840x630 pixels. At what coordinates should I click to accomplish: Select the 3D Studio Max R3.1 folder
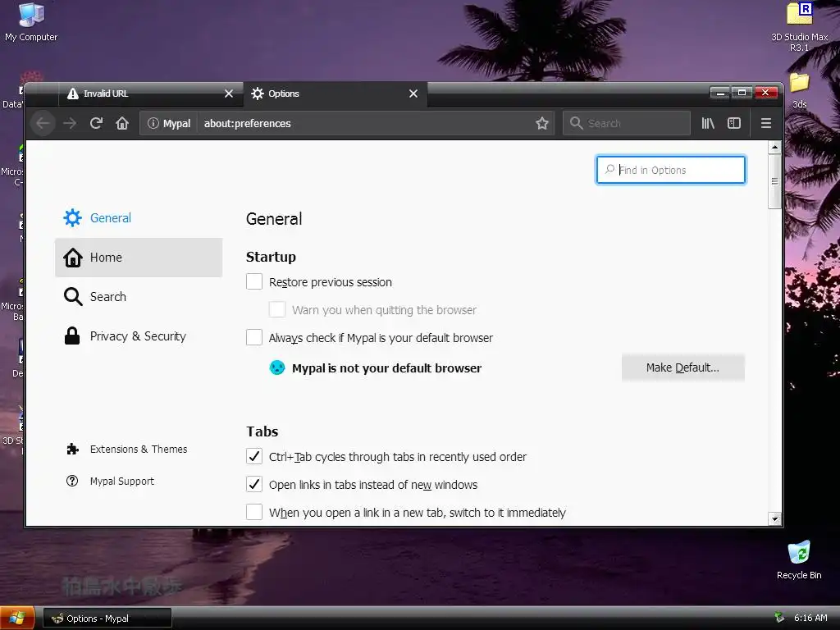tap(799, 27)
